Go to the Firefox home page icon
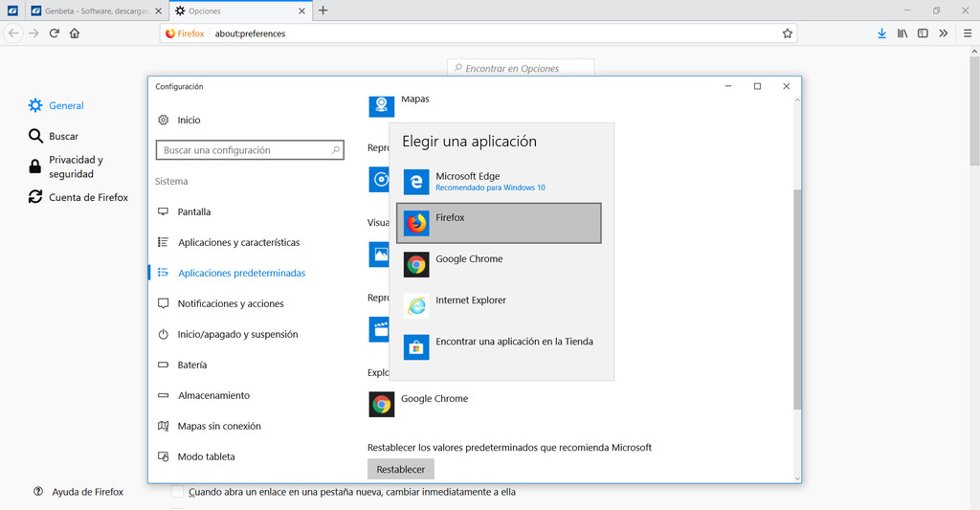This screenshot has height=510, width=980. [x=75, y=33]
